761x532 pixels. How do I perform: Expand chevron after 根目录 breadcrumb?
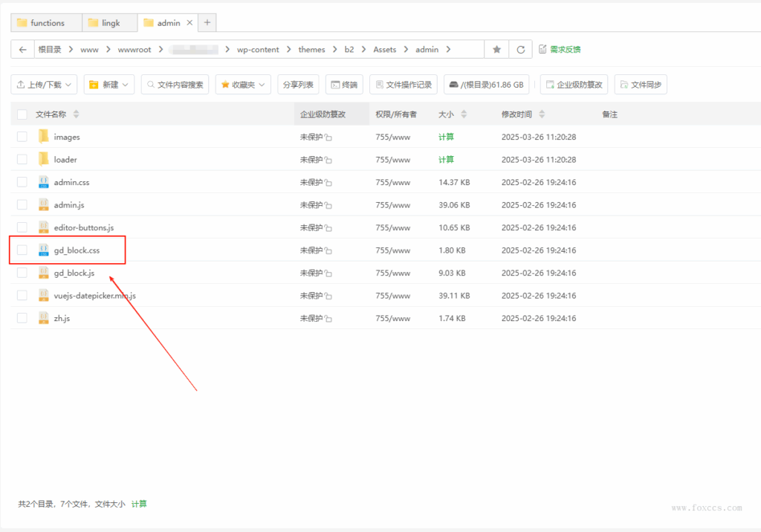71,50
